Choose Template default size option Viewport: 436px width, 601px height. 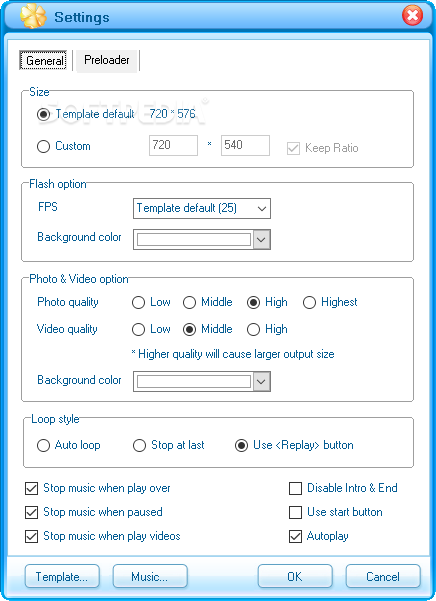[x=43, y=114]
